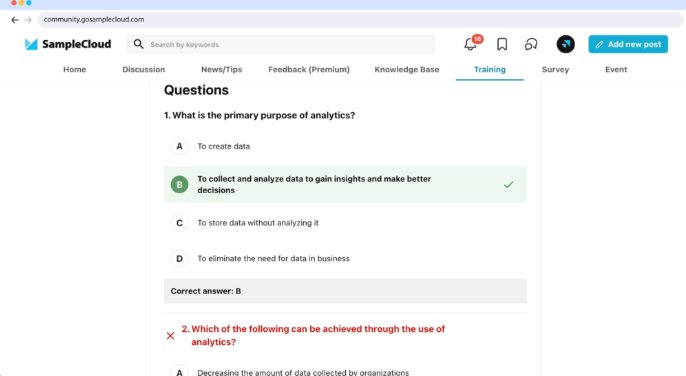This screenshot has height=376, width=686.
Task: Click the Search by keywords field
Action: pos(281,44)
